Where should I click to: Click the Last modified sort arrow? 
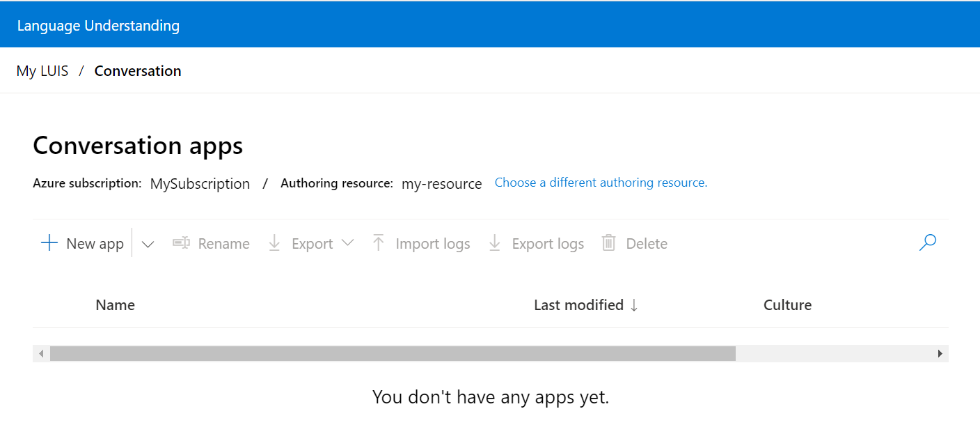tap(634, 305)
